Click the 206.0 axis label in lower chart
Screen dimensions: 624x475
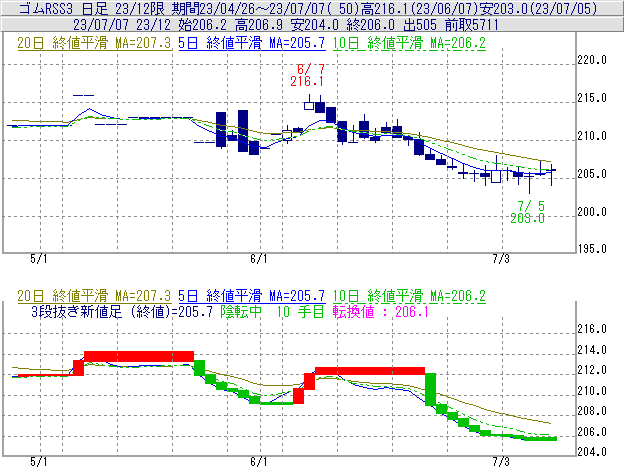[x=592, y=432]
